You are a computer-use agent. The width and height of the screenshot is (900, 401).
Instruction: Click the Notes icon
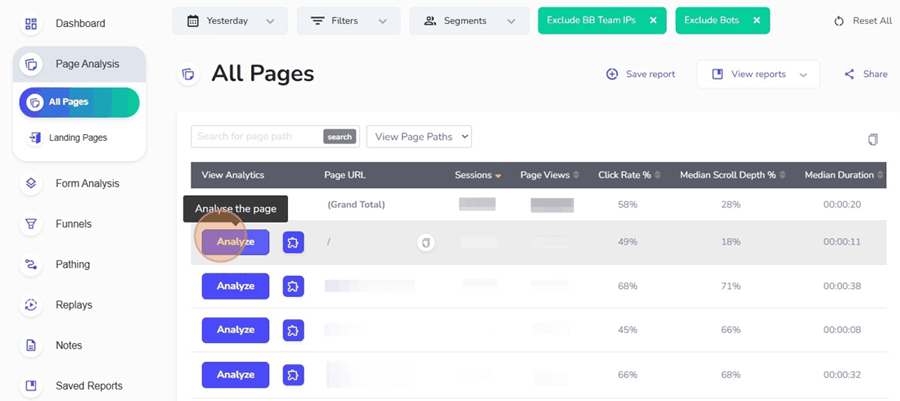point(31,346)
